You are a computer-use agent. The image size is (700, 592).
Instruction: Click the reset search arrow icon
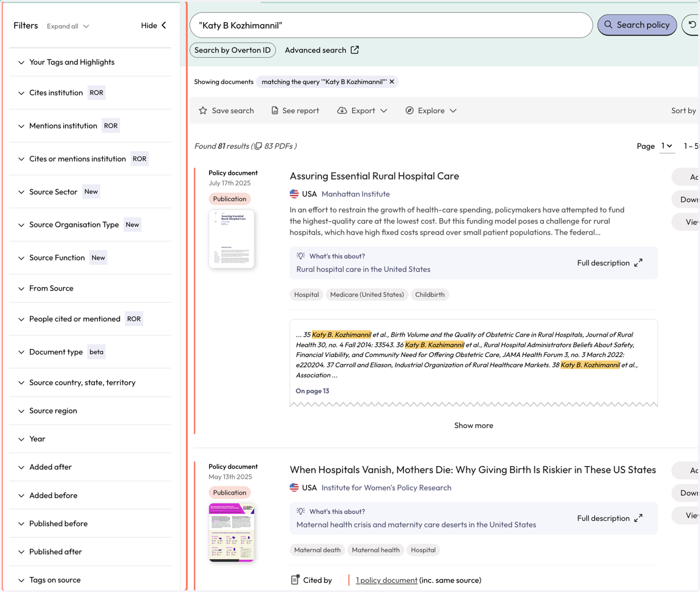(x=692, y=25)
